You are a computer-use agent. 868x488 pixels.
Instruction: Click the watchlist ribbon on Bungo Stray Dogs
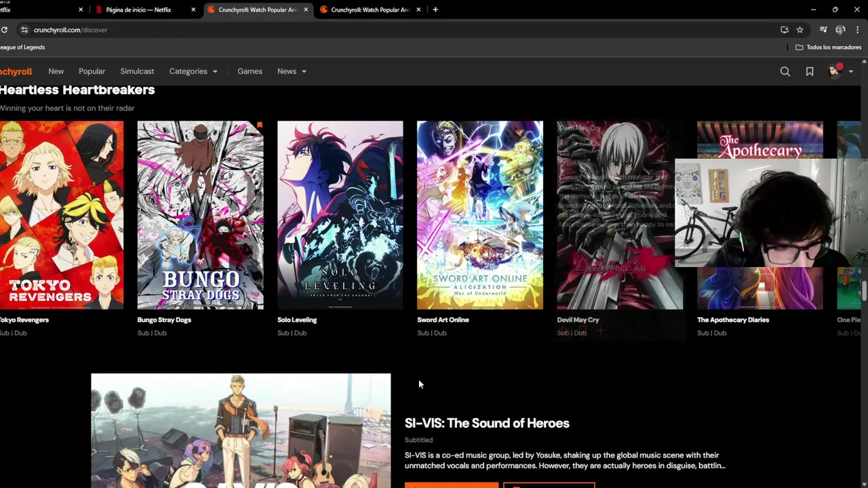(260, 125)
